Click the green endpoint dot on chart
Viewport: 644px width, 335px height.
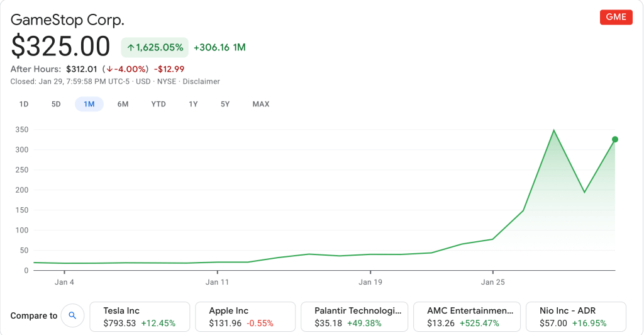point(615,139)
